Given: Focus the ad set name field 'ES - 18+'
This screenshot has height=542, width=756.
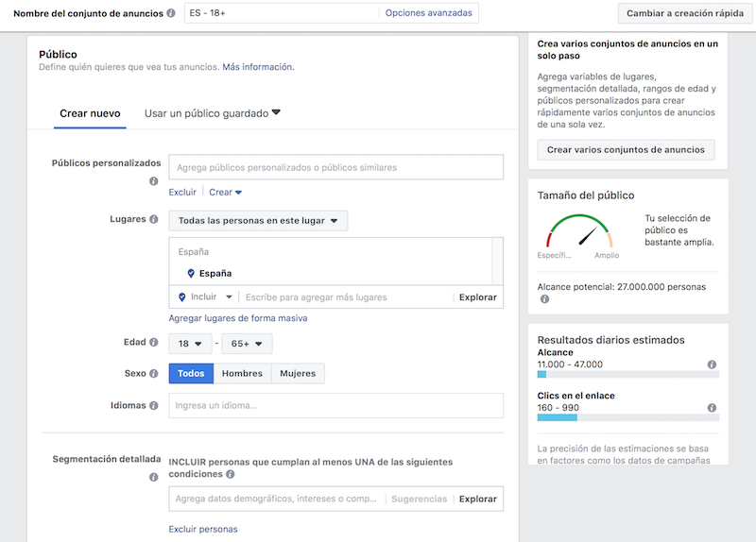Looking at the screenshot, I should pos(282,13).
